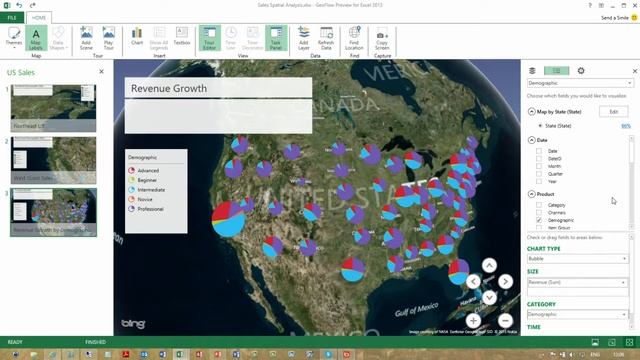Toggle the Tour Editor pane
640x360 pixels.
click(209, 38)
